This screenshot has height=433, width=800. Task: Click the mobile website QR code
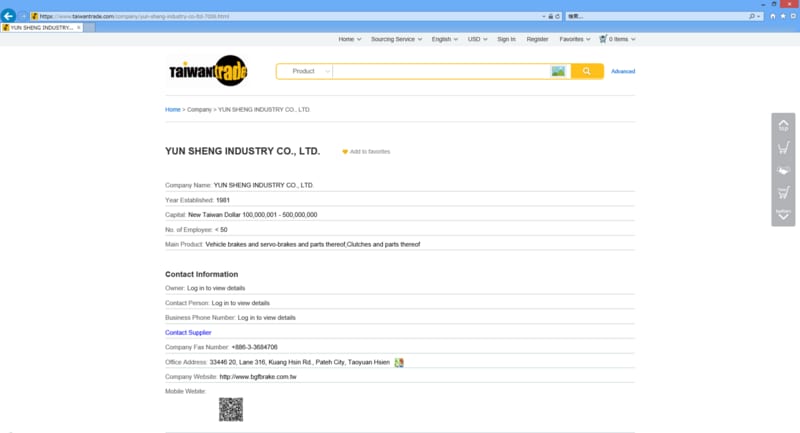[x=231, y=410]
